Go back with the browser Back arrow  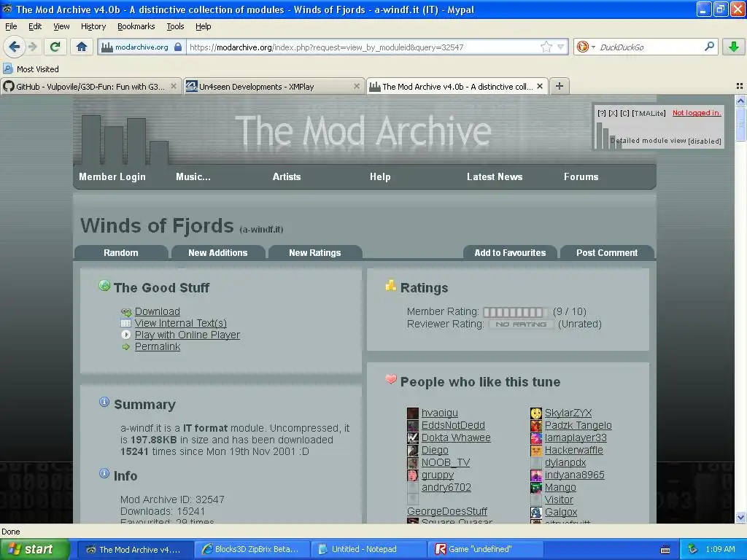click(14, 47)
